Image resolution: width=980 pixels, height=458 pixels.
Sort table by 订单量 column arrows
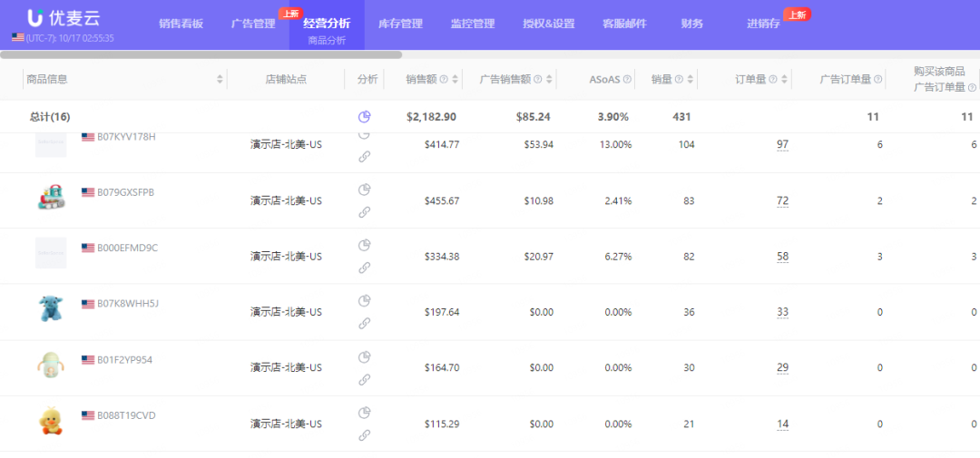(x=784, y=79)
